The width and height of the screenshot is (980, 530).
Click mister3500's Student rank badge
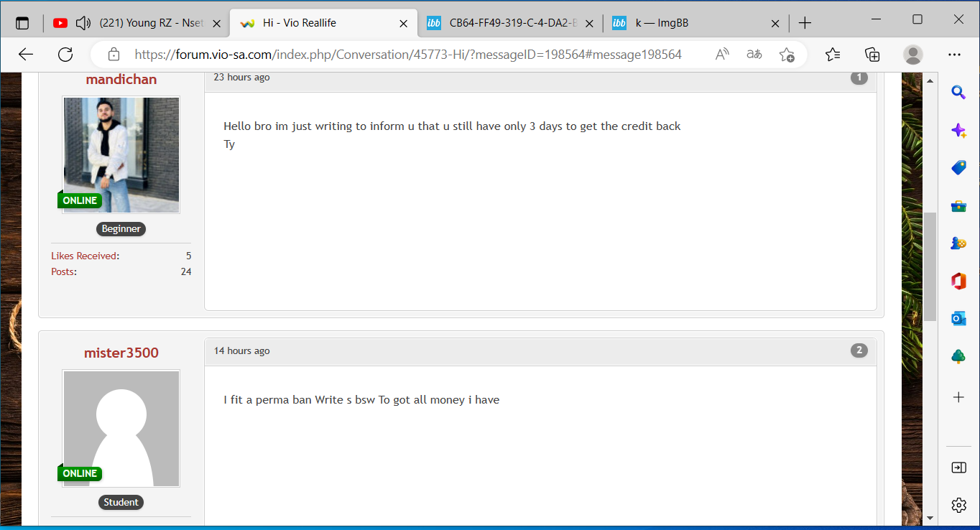click(x=121, y=502)
